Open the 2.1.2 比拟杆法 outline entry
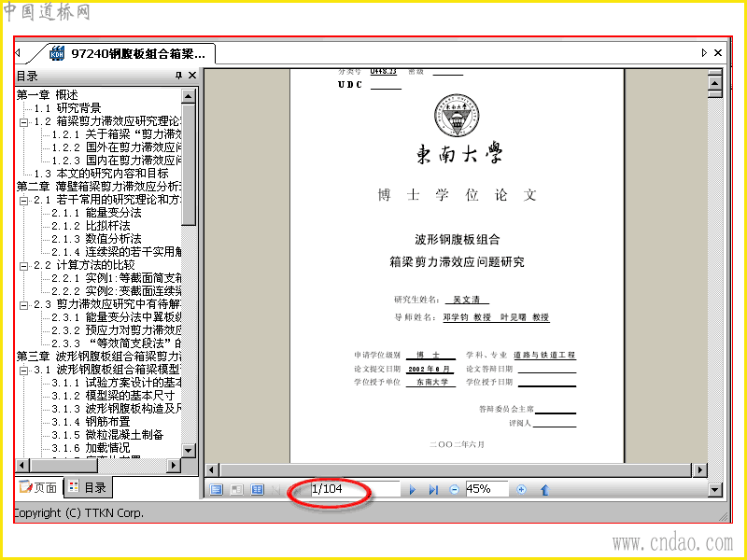The width and height of the screenshot is (747, 560). tap(91, 226)
